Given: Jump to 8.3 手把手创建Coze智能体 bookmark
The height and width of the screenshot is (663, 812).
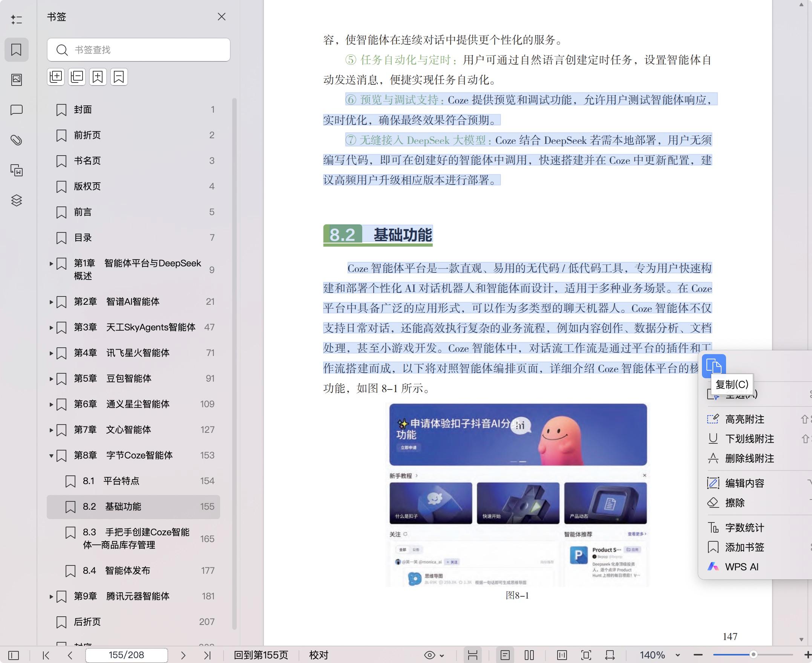Looking at the screenshot, I should 133,538.
